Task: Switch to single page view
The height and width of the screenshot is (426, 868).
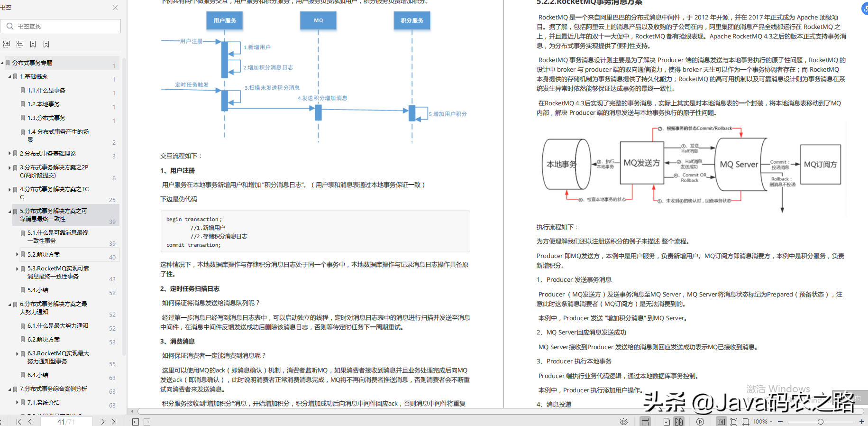Action: 667,422
